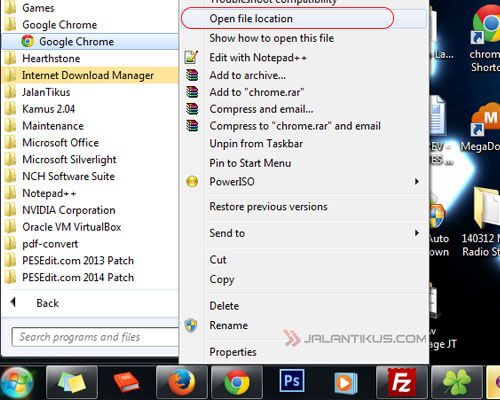This screenshot has height=400, width=500.
Task: Expand Internet Download Manager folder
Action: coord(88,75)
